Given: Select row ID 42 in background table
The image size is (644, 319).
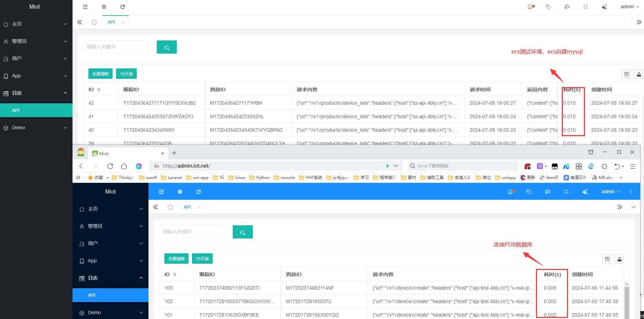Looking at the screenshot, I should tap(363, 103).
